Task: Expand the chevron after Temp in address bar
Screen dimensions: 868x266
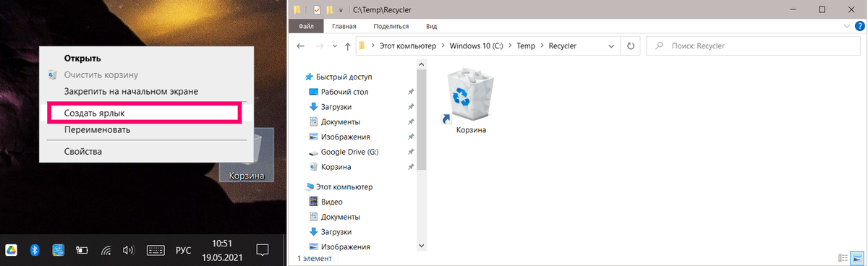Action: coord(542,46)
